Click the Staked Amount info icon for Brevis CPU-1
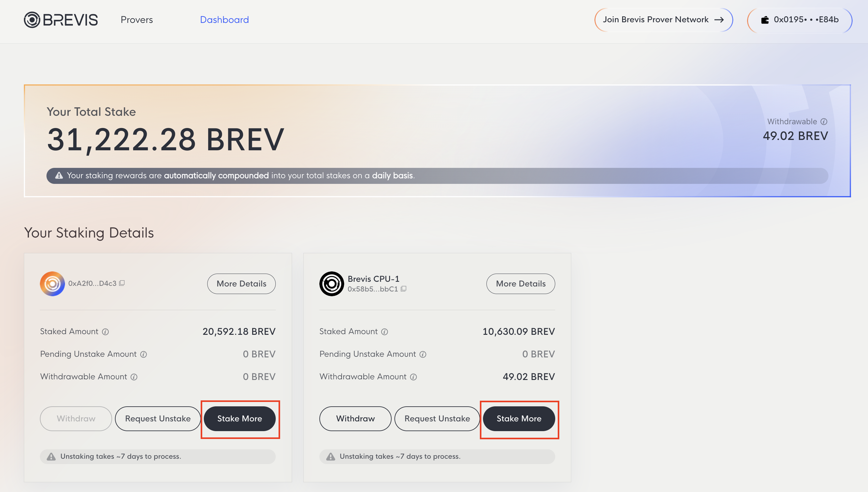The height and width of the screenshot is (492, 868). coord(384,332)
